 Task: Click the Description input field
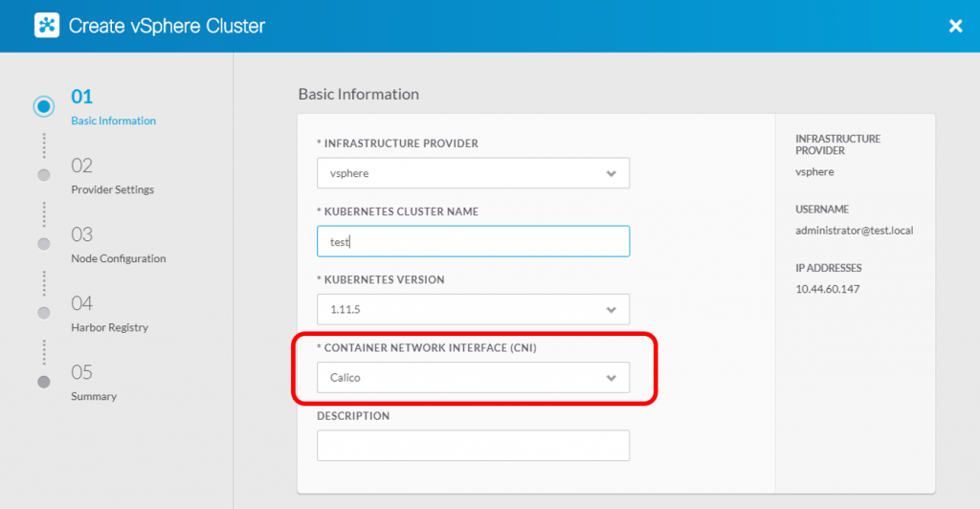[x=473, y=445]
